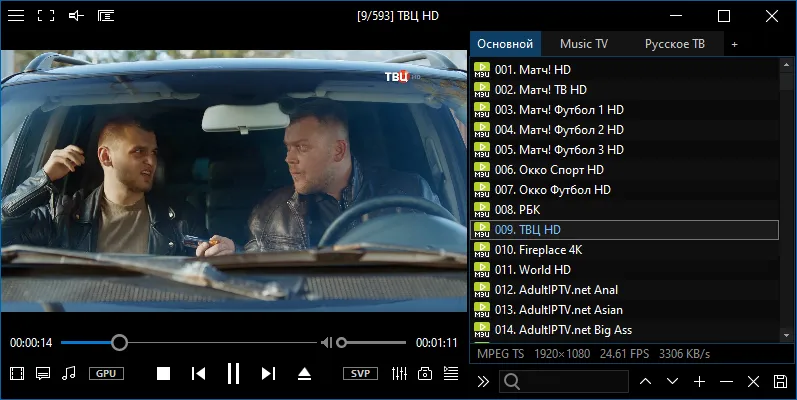Click M3U icon beside РБК

pyautogui.click(x=482, y=209)
